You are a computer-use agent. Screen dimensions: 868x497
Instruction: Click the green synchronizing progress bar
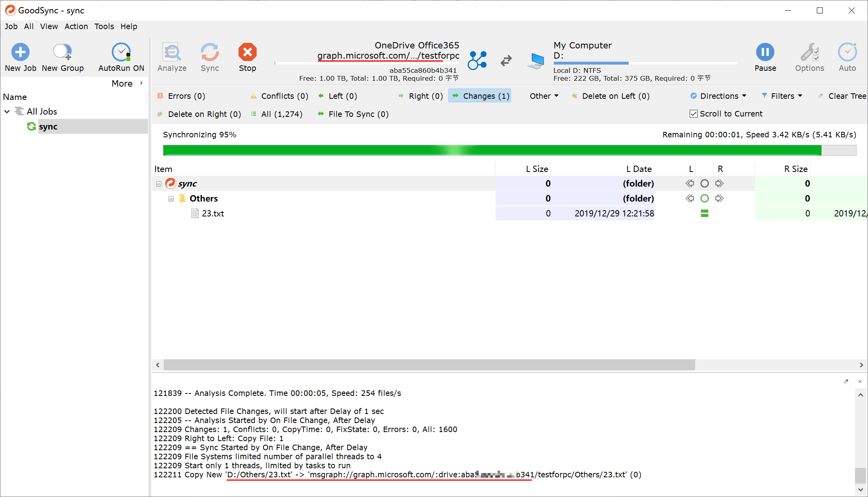pyautogui.click(x=492, y=150)
